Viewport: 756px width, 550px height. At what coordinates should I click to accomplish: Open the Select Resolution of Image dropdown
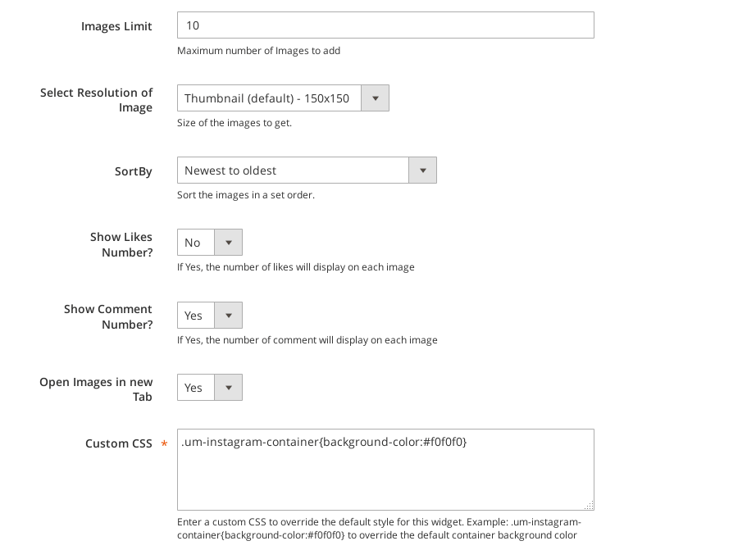click(x=269, y=98)
